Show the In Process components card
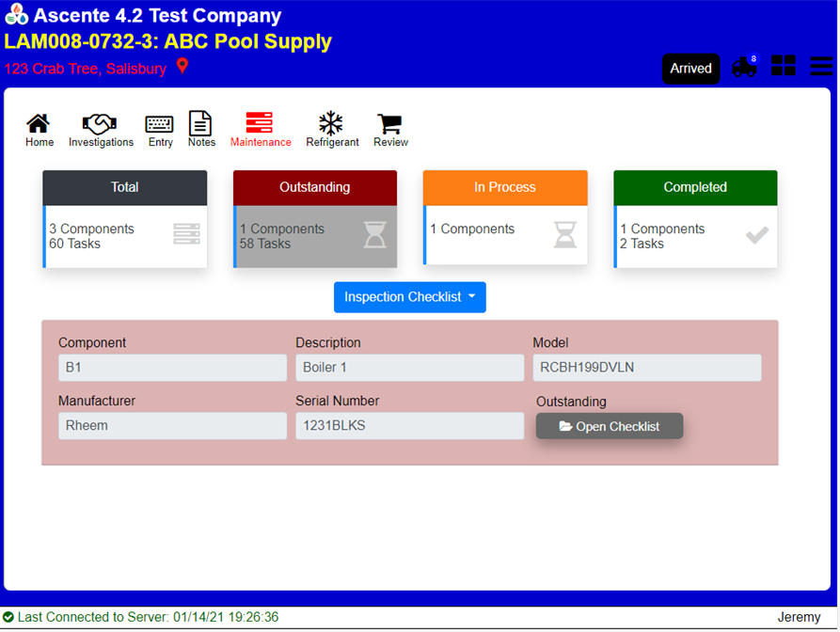This screenshot has height=632, width=840. coord(505,219)
